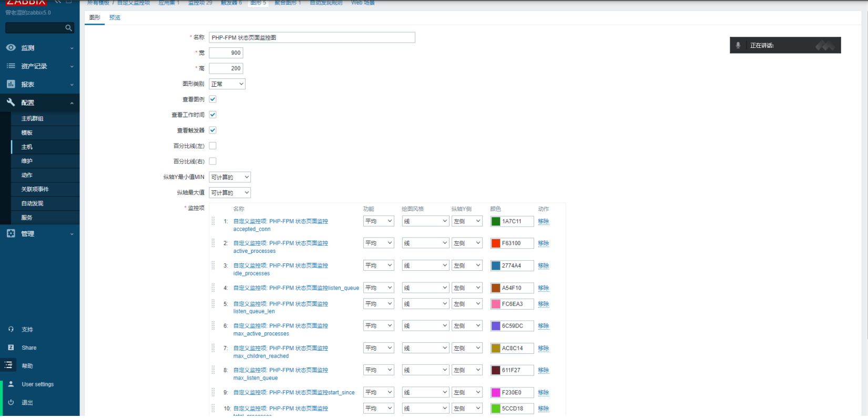Open 绘图风格 dropdown for active_processes row
This screenshot has height=418, width=868.
[x=425, y=243]
